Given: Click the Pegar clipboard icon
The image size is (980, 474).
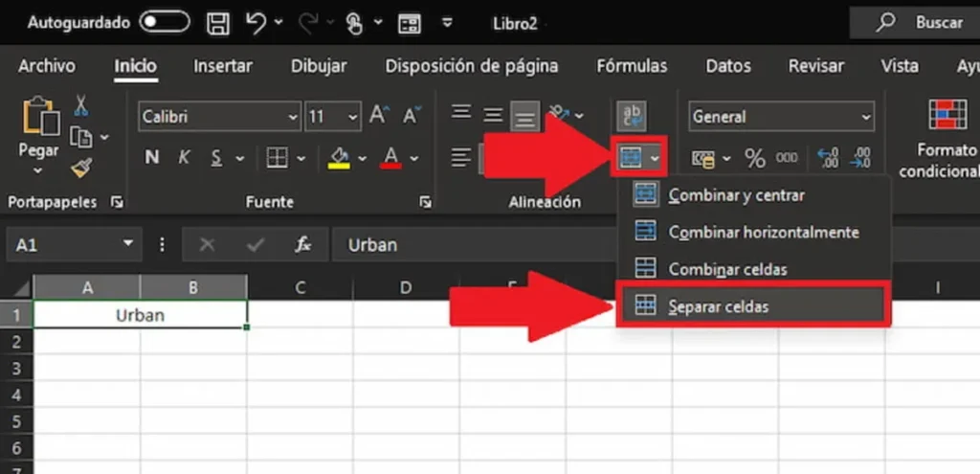Looking at the screenshot, I should 40,117.
